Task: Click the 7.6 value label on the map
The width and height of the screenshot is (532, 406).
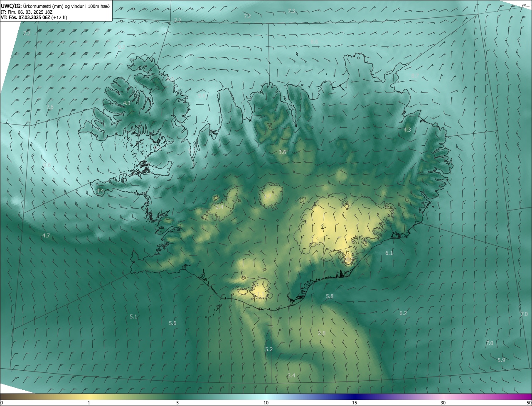Action: 50,107
